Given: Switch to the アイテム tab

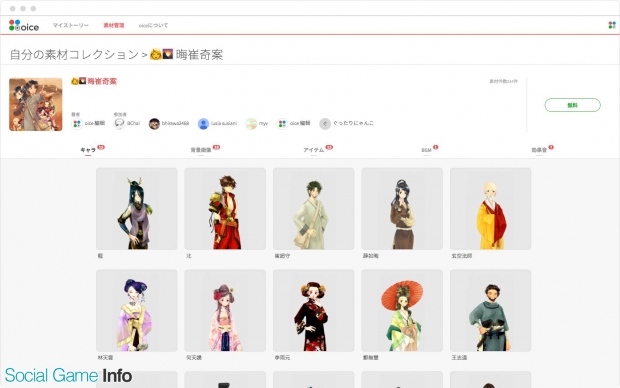Looking at the screenshot, I should (314, 150).
